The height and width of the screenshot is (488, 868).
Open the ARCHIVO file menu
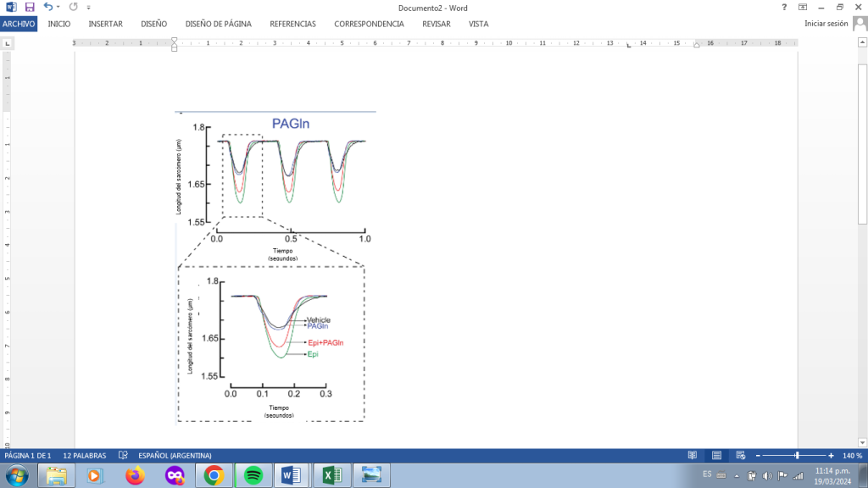tap(19, 24)
